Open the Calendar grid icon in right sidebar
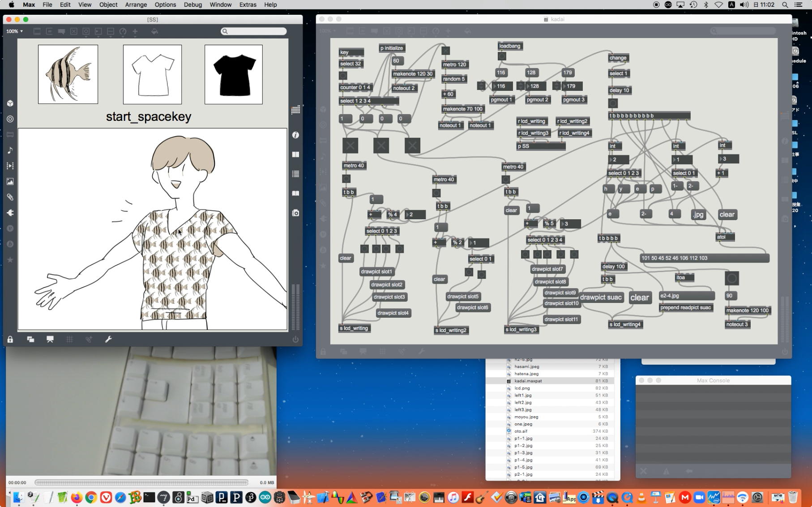 click(295, 110)
